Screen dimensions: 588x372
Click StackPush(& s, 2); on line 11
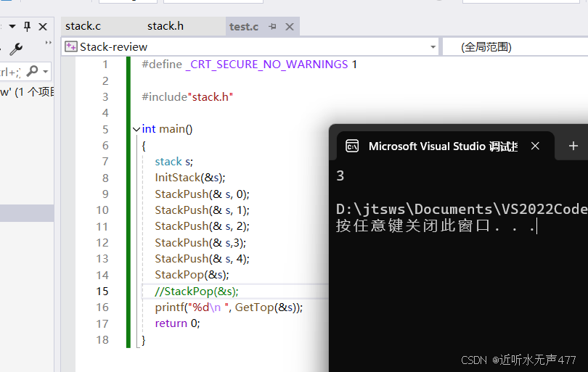point(202,226)
